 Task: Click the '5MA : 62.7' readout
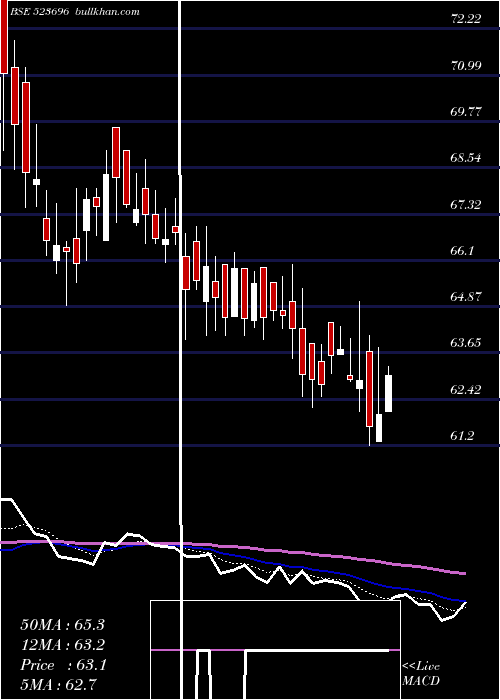point(58,685)
